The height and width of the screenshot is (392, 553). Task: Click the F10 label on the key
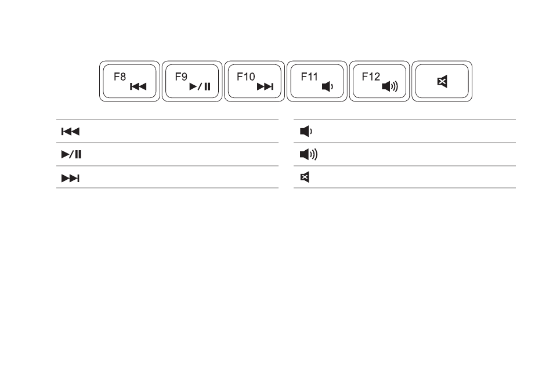[x=245, y=77]
